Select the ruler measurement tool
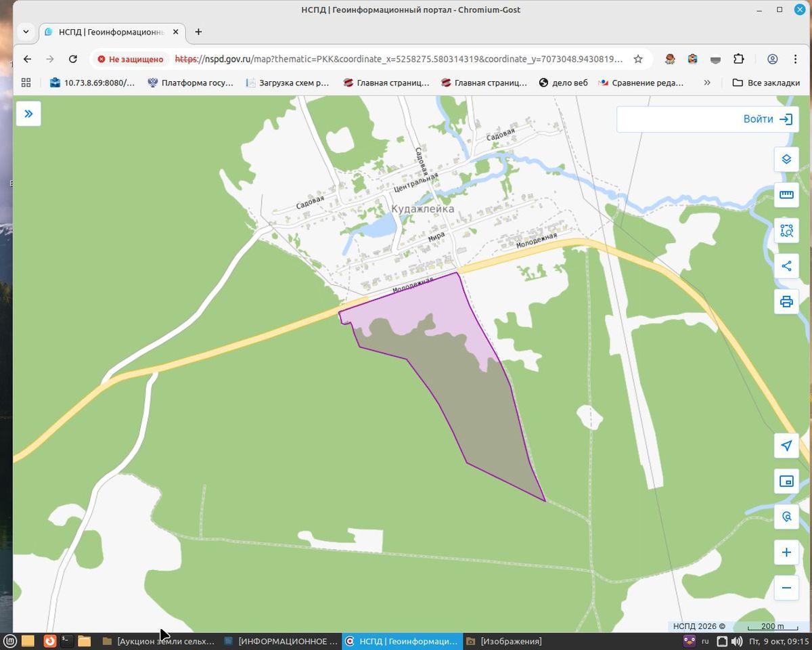The width and height of the screenshot is (812, 650). 786,195
